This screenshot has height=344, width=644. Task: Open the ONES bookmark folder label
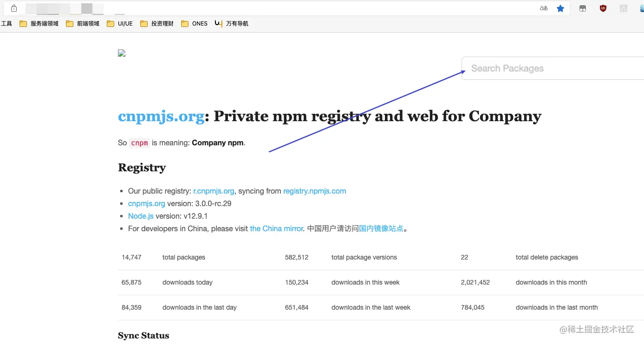click(200, 24)
